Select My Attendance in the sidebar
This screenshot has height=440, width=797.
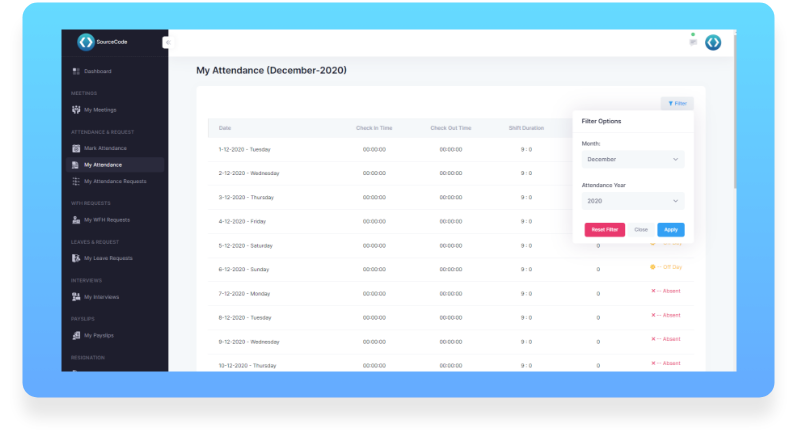(x=103, y=165)
